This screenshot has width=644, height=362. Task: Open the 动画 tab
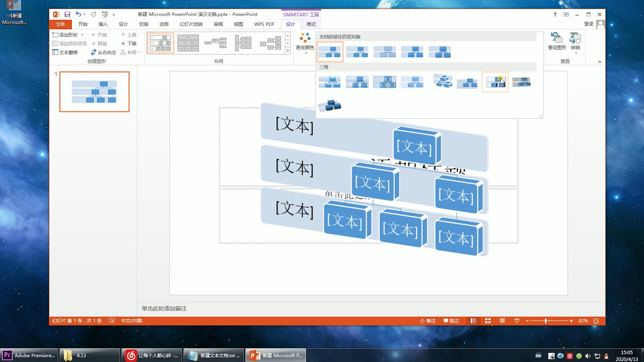(x=164, y=24)
